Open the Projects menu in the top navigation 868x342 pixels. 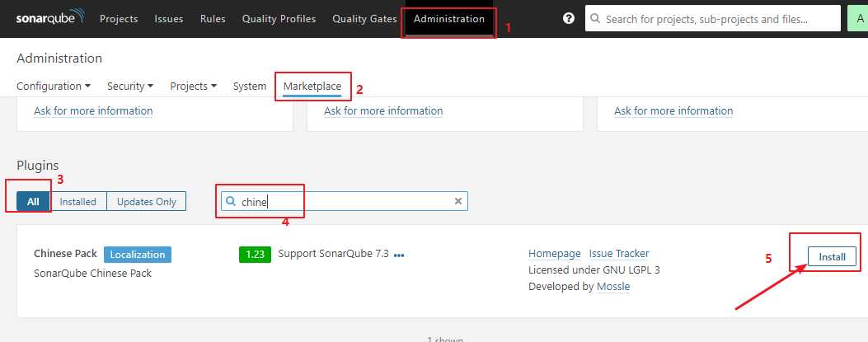tap(119, 19)
